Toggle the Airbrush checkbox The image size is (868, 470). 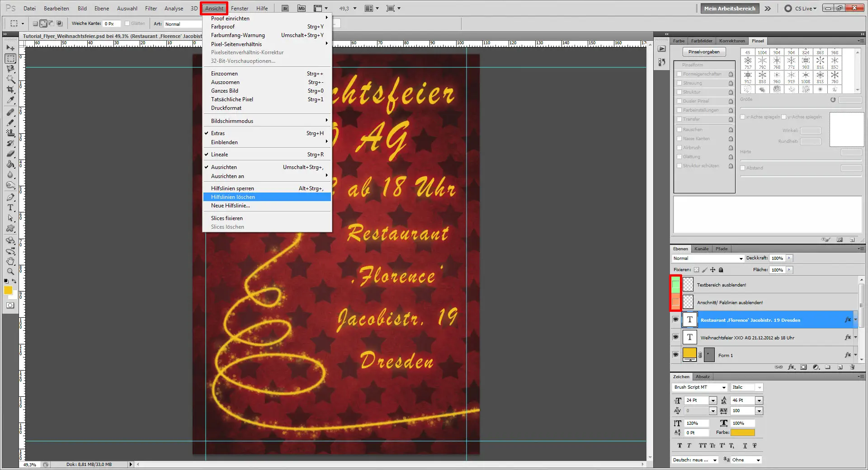coord(679,148)
